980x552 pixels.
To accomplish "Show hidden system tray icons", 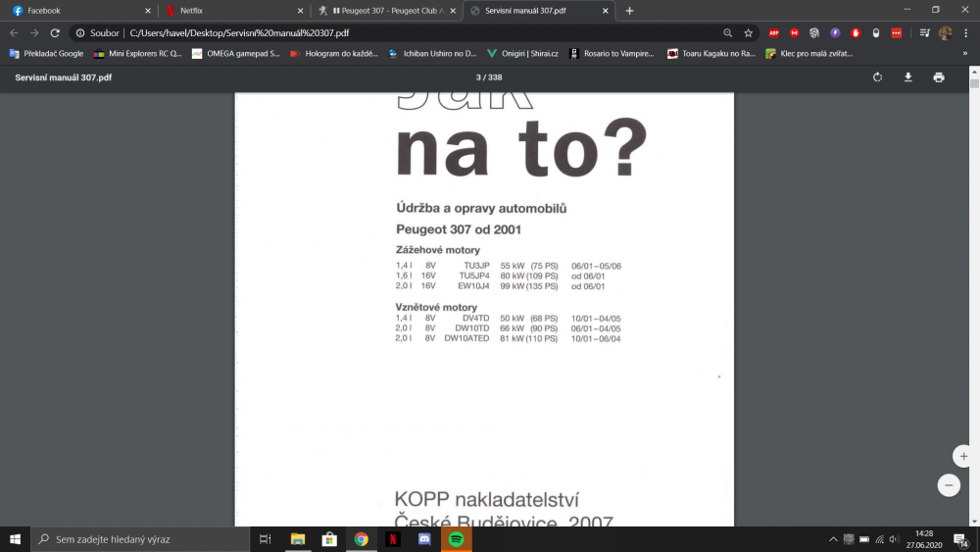I will point(833,539).
